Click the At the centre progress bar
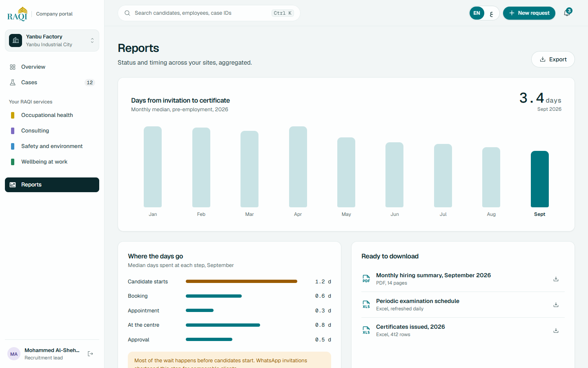The height and width of the screenshot is (368, 588). [223, 325]
